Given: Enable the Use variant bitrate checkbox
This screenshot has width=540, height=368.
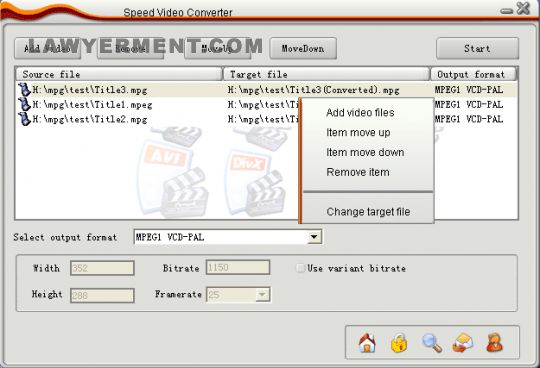Looking at the screenshot, I should 300,268.
